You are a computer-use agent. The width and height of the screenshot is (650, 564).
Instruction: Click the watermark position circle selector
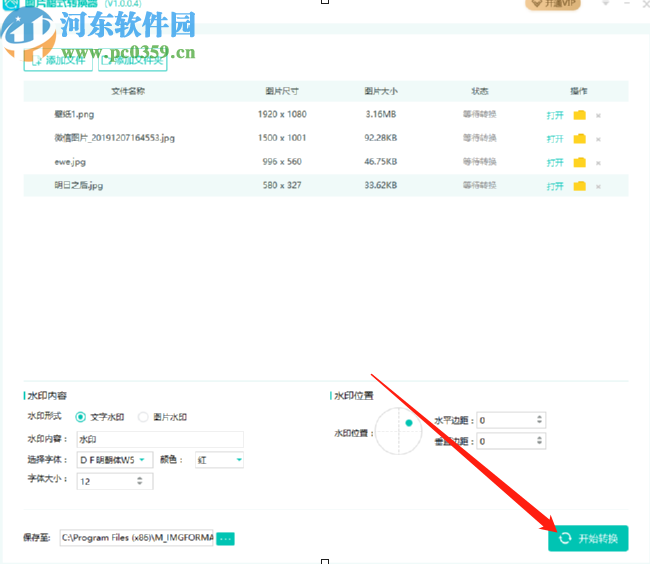pyautogui.click(x=398, y=431)
